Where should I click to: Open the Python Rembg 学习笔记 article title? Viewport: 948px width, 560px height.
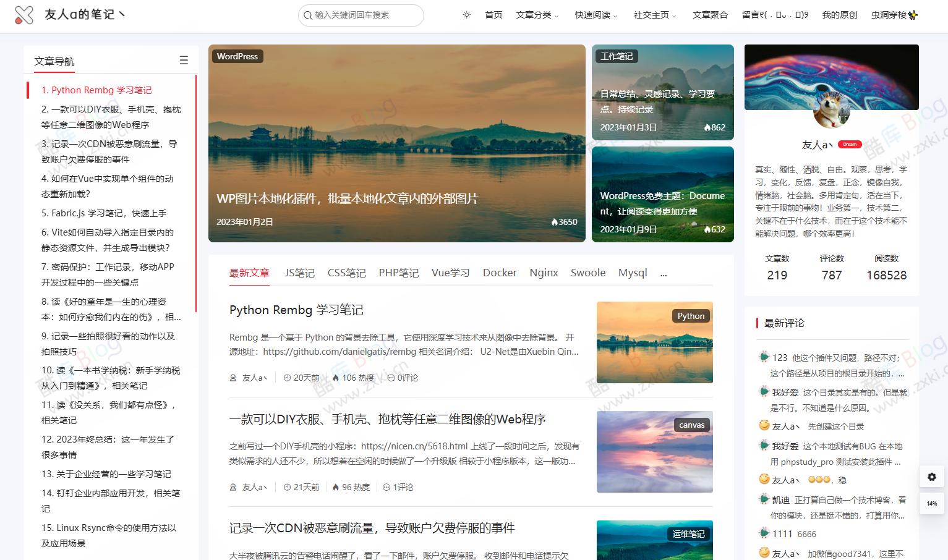click(x=296, y=310)
